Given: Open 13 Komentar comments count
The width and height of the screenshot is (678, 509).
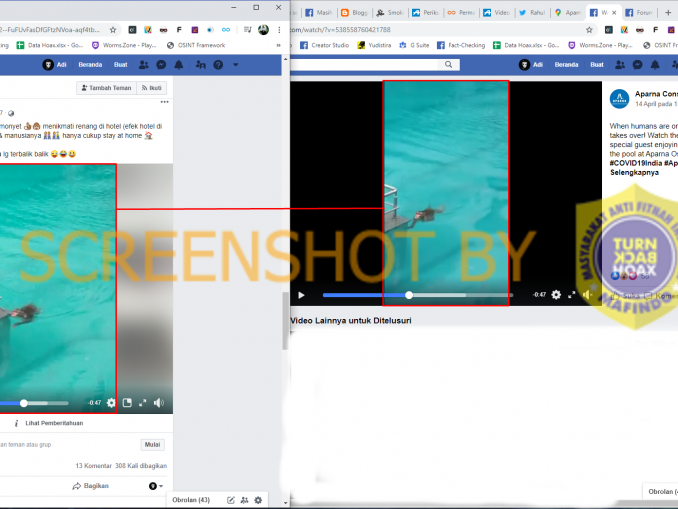Looking at the screenshot, I should coord(93,466).
